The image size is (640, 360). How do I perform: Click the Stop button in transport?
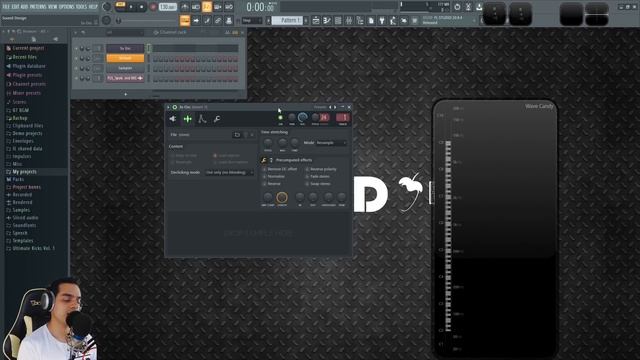click(142, 7)
